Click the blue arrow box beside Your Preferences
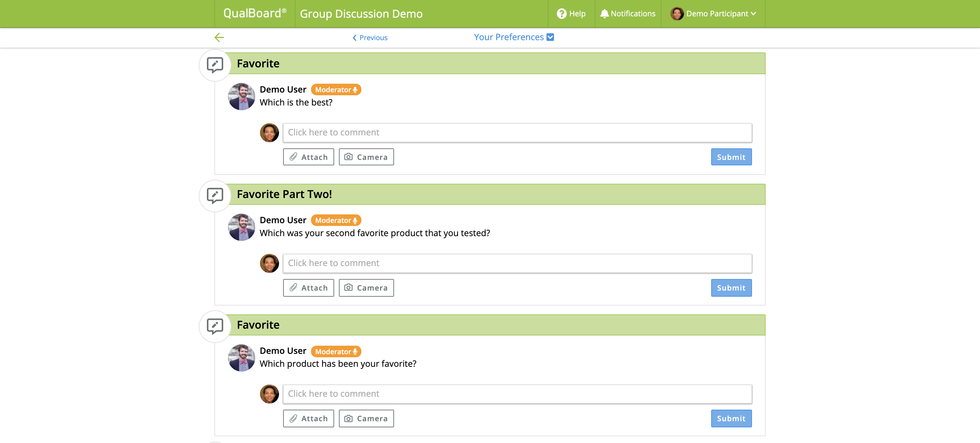The image size is (980, 443). click(550, 37)
